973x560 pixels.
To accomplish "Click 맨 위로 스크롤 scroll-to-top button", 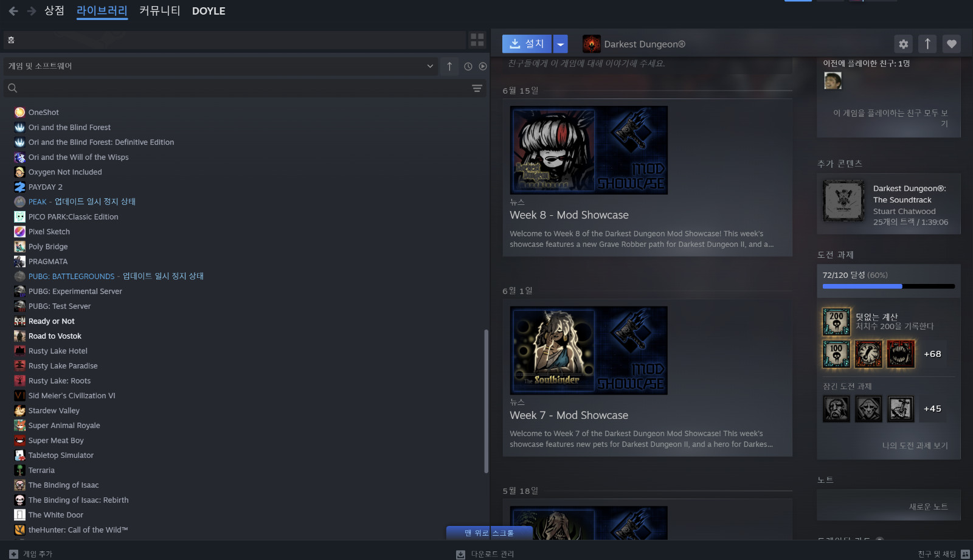I will click(490, 533).
